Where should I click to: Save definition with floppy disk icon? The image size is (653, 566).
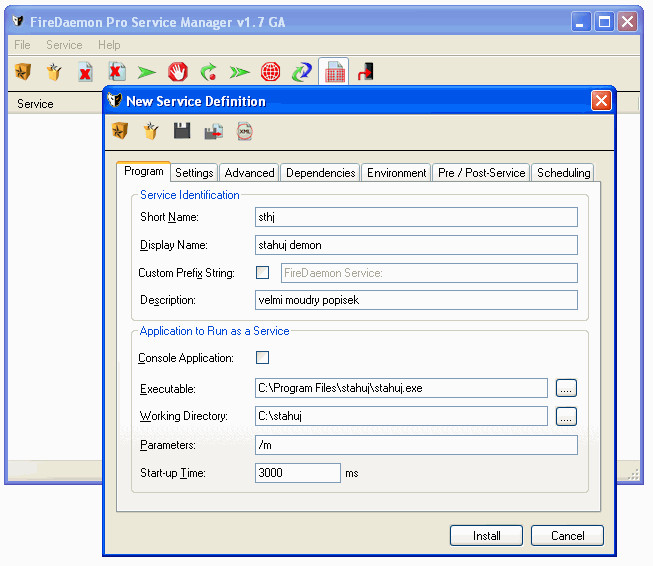(x=182, y=131)
